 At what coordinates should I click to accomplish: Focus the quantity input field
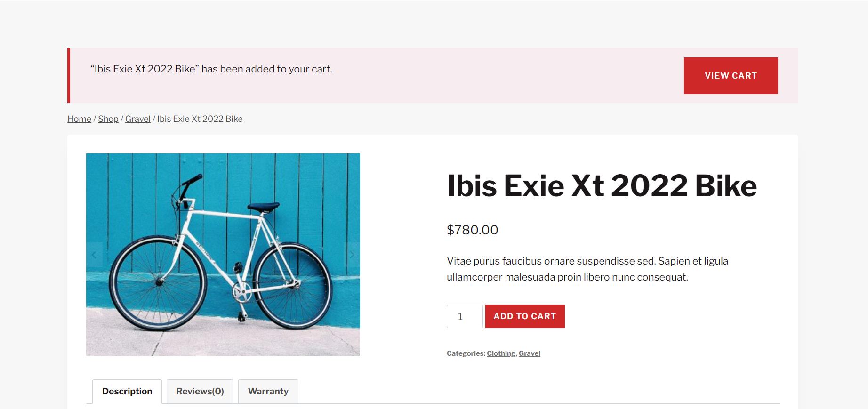click(465, 316)
